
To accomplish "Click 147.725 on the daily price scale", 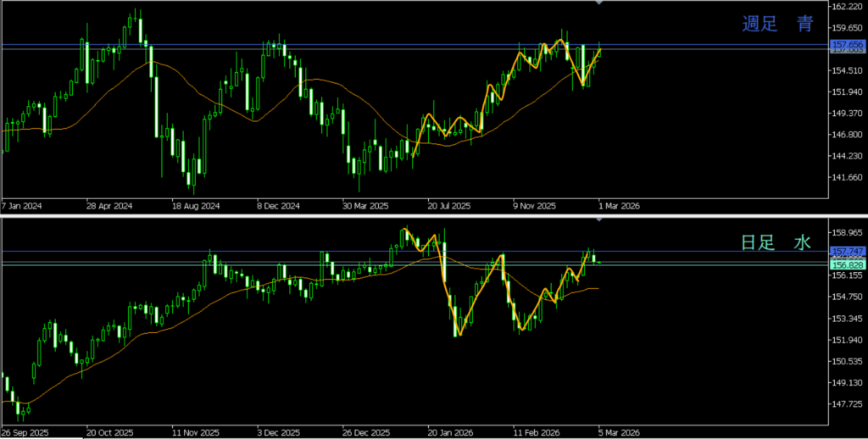I will [848, 404].
